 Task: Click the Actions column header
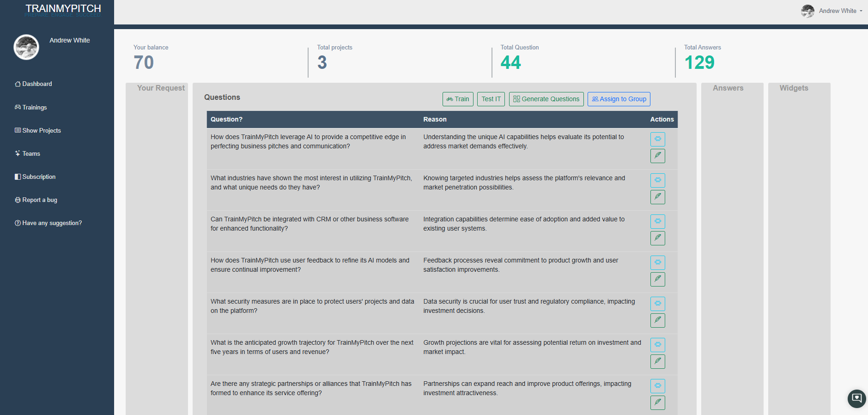tap(662, 119)
